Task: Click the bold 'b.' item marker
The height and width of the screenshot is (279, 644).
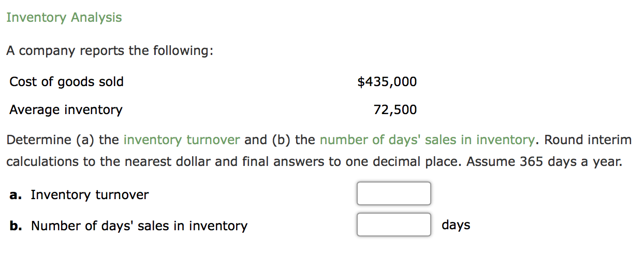Action: (x=16, y=226)
